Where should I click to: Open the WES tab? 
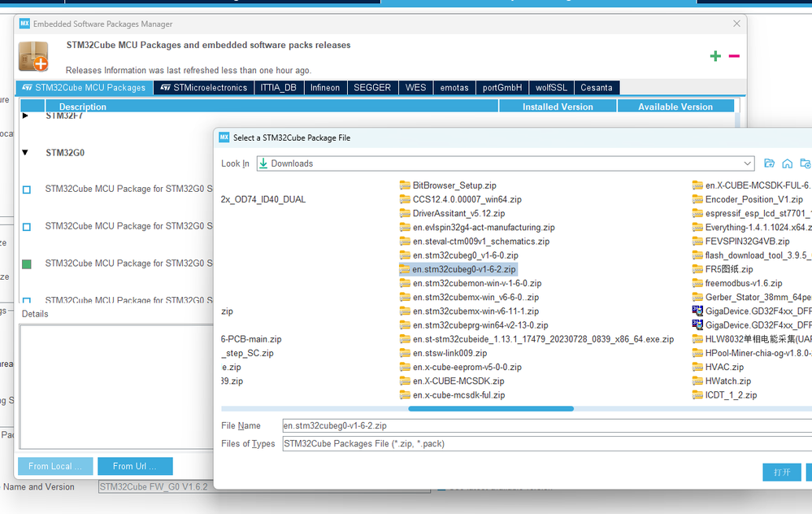point(416,88)
